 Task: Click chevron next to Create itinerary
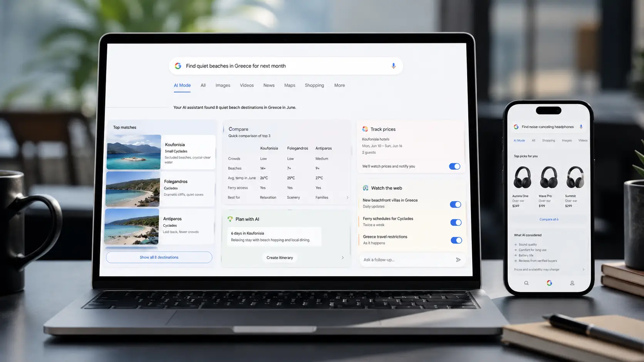tap(342, 258)
